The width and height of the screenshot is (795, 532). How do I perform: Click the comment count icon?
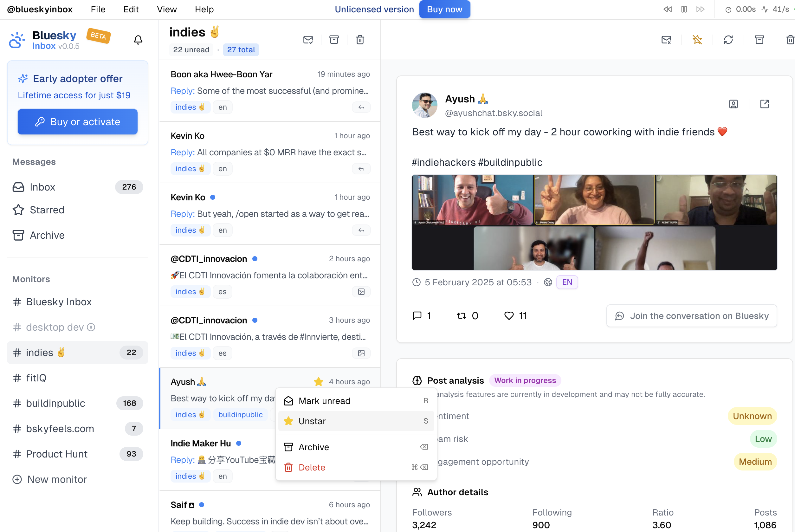417,316
